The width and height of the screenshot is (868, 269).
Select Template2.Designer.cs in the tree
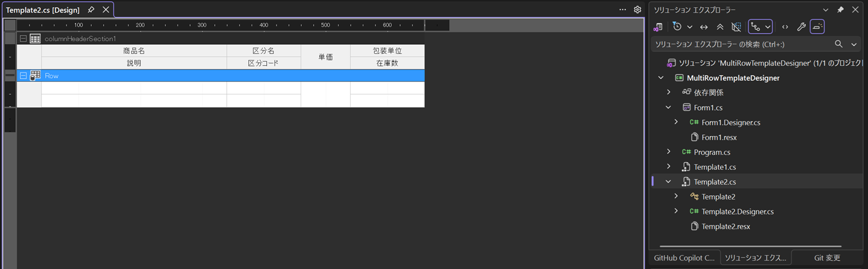coord(738,212)
